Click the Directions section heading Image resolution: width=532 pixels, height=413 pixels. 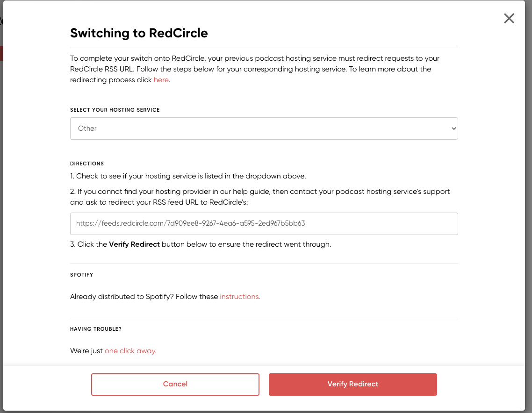pyautogui.click(x=87, y=164)
